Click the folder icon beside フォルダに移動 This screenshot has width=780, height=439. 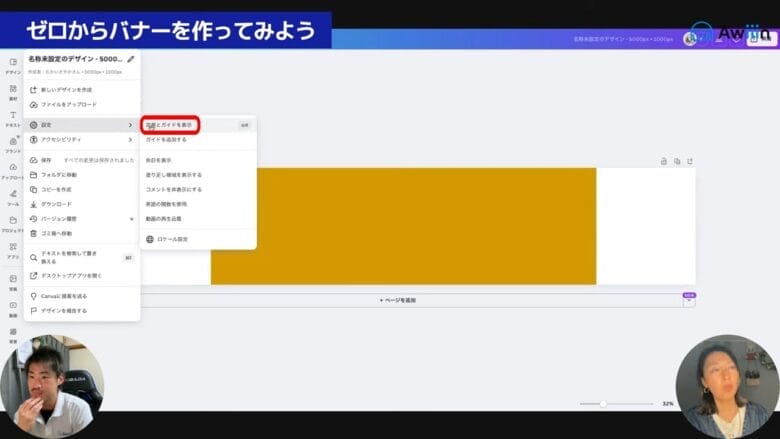(33, 175)
